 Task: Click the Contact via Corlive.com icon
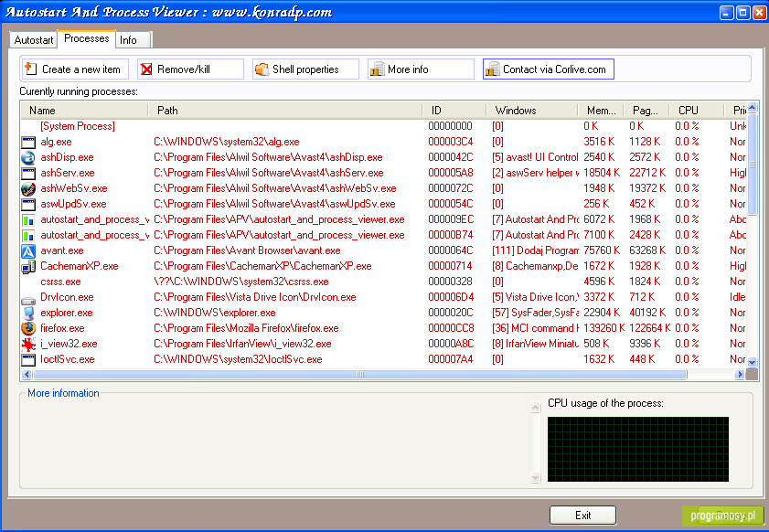[x=492, y=69]
